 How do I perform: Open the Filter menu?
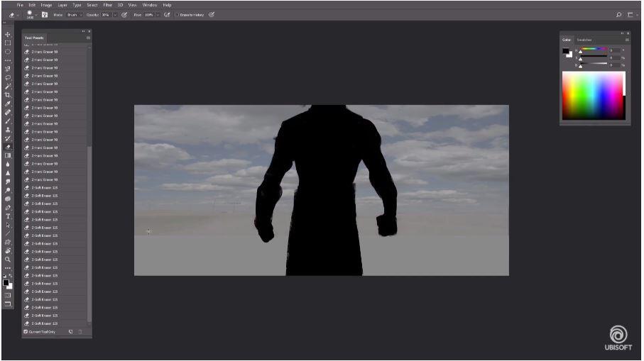coord(108,5)
